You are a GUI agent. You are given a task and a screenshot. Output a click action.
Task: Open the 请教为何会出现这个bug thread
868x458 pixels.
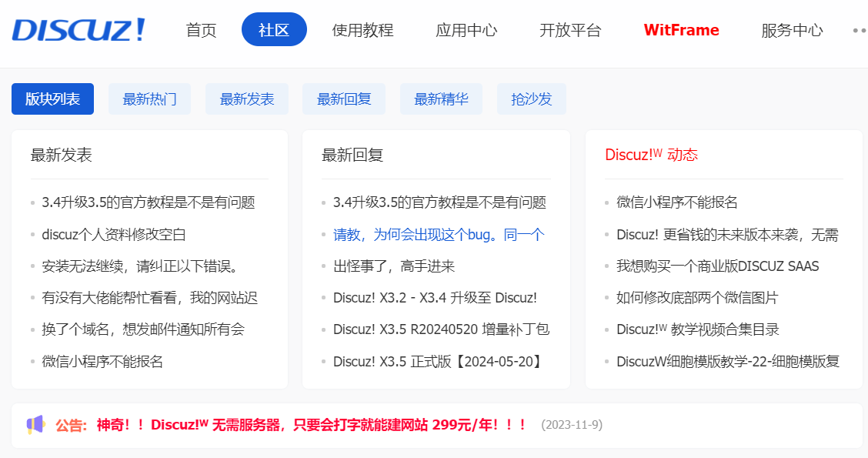pyautogui.click(x=432, y=234)
